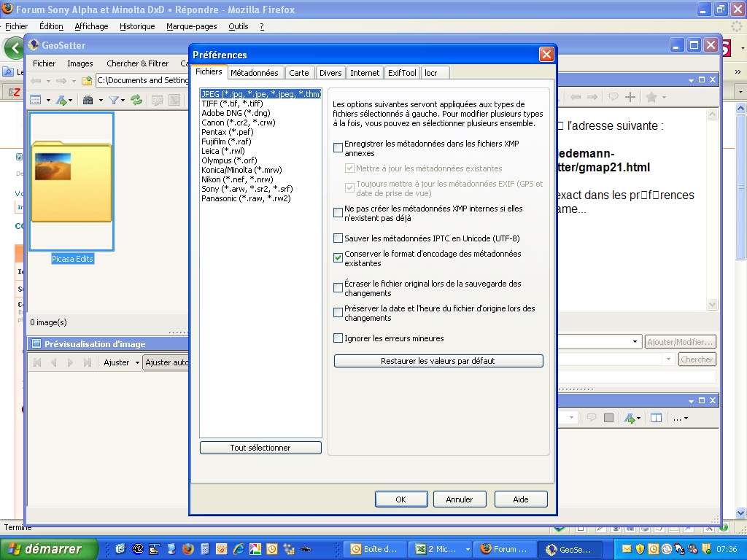Click the sort order icon with green arrow
The width and height of the screenshot is (747, 560).
click(x=61, y=100)
